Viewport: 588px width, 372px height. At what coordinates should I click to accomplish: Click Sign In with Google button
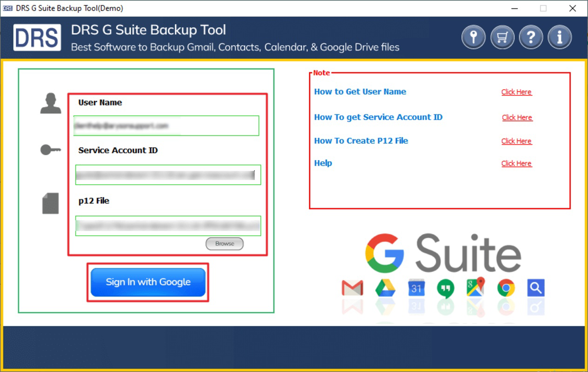(148, 282)
